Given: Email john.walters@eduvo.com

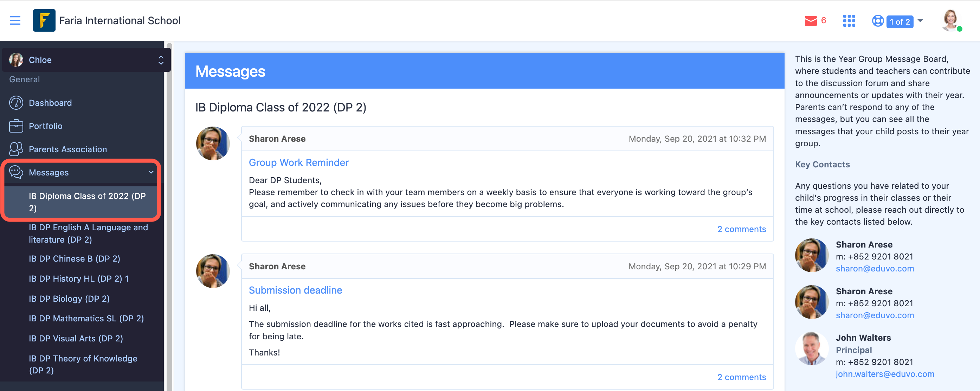Looking at the screenshot, I should click(x=884, y=374).
